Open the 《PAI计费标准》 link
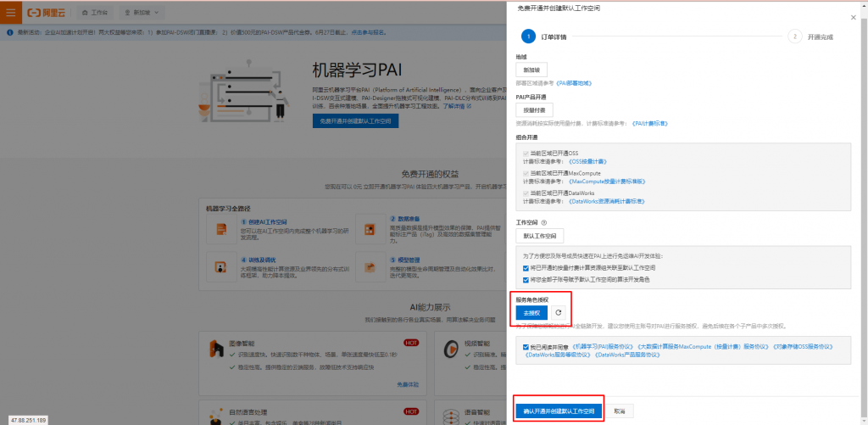The image size is (868, 425). tap(649, 123)
